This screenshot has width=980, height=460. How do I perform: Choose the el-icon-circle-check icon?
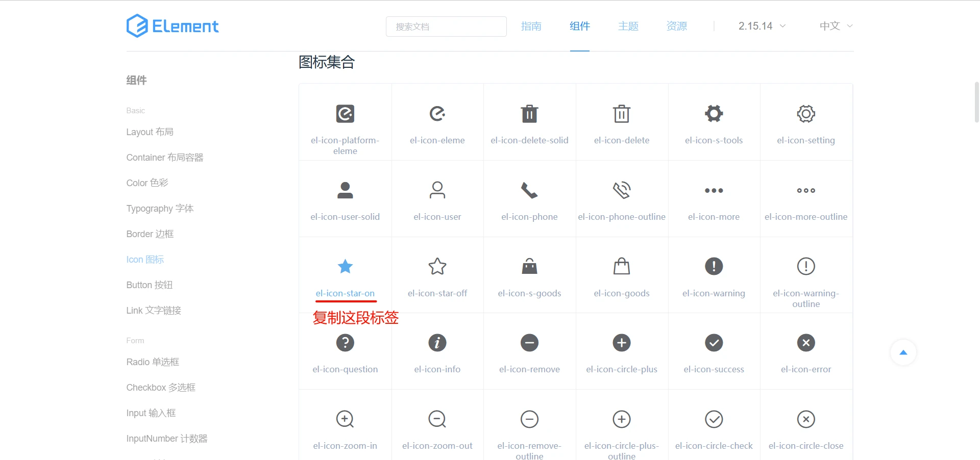(714, 419)
